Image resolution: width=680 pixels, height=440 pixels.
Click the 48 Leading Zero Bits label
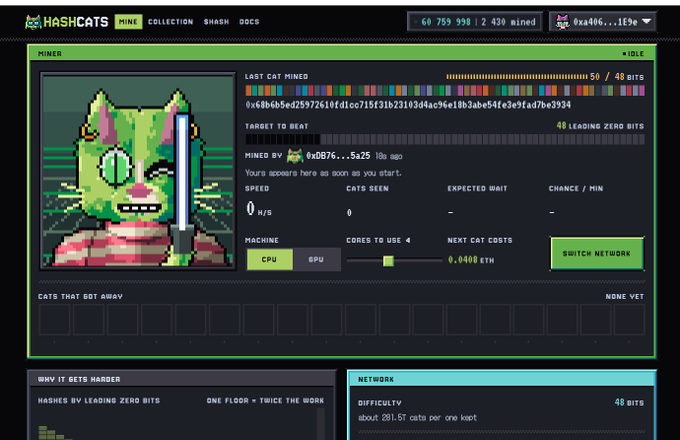(x=600, y=126)
